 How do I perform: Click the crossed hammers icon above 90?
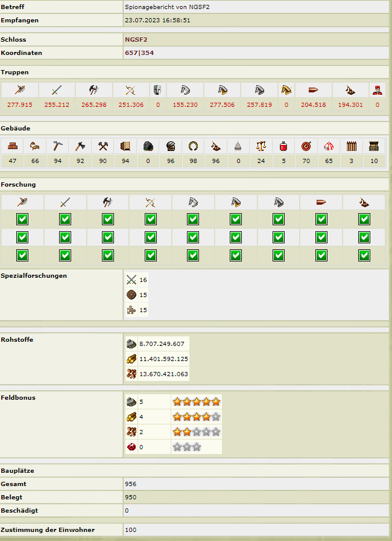[x=103, y=146]
